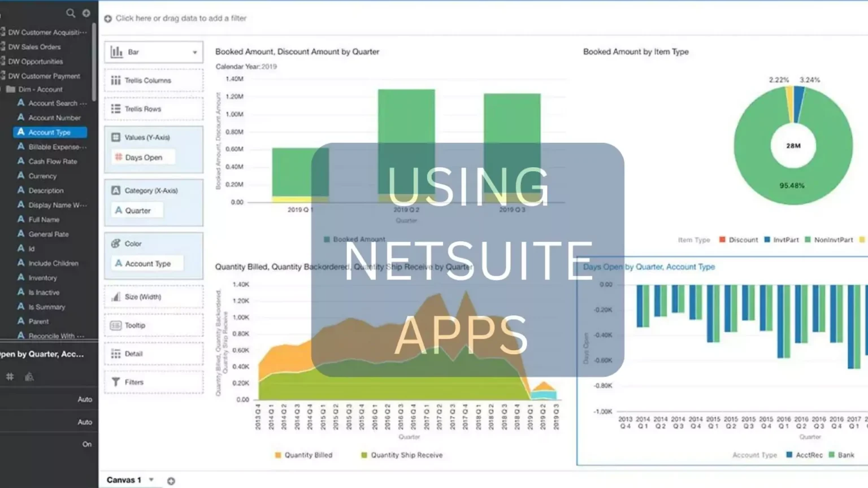Expand the DW Customer Payment dataset
Viewport: 868px width, 488px height.
44,76
